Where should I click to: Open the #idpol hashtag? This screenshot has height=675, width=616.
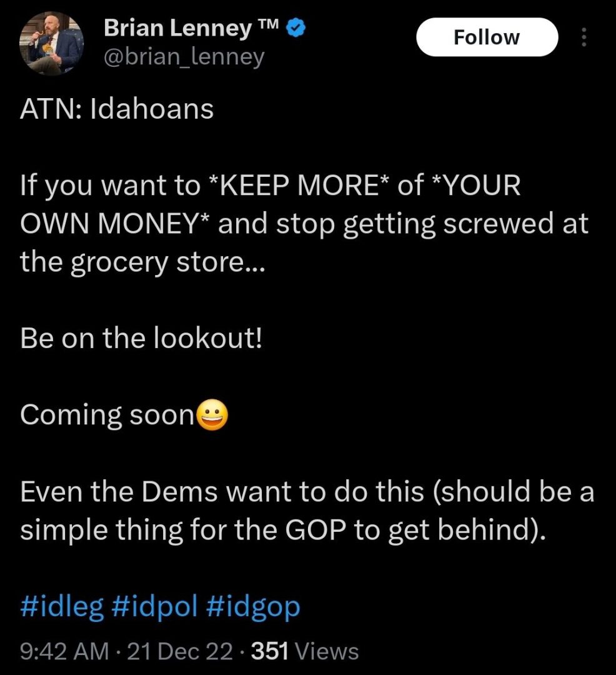[155, 607]
